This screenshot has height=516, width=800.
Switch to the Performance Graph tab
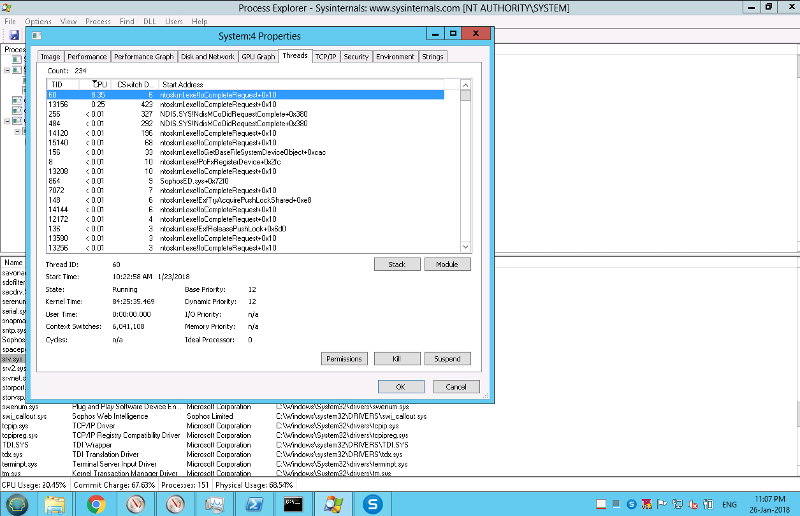[x=144, y=57]
